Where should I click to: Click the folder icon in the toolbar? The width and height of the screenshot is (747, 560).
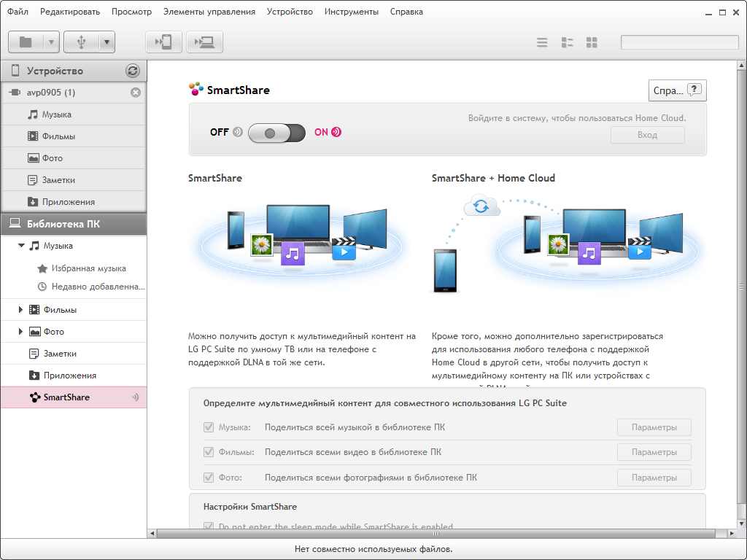click(26, 42)
